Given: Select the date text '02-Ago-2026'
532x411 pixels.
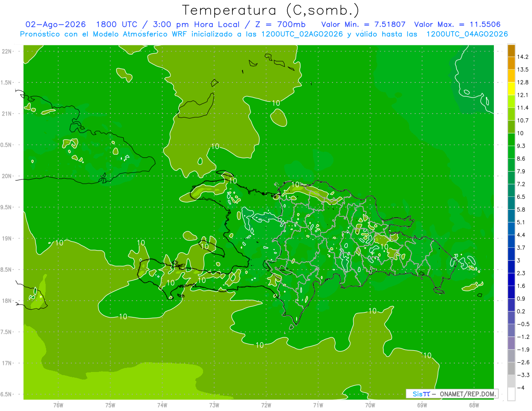Looking at the screenshot, I should [56, 24].
